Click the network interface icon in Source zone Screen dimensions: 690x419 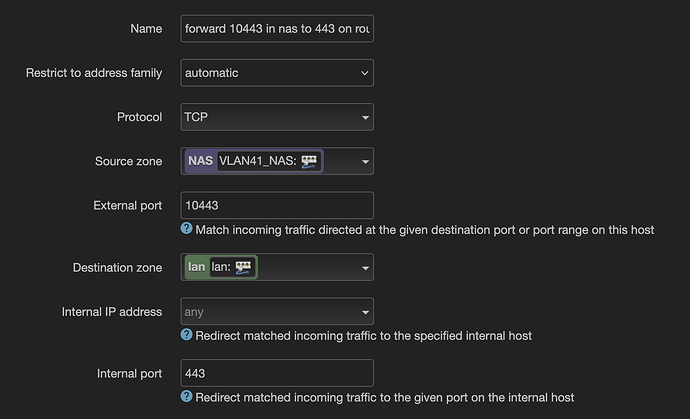tap(309, 161)
